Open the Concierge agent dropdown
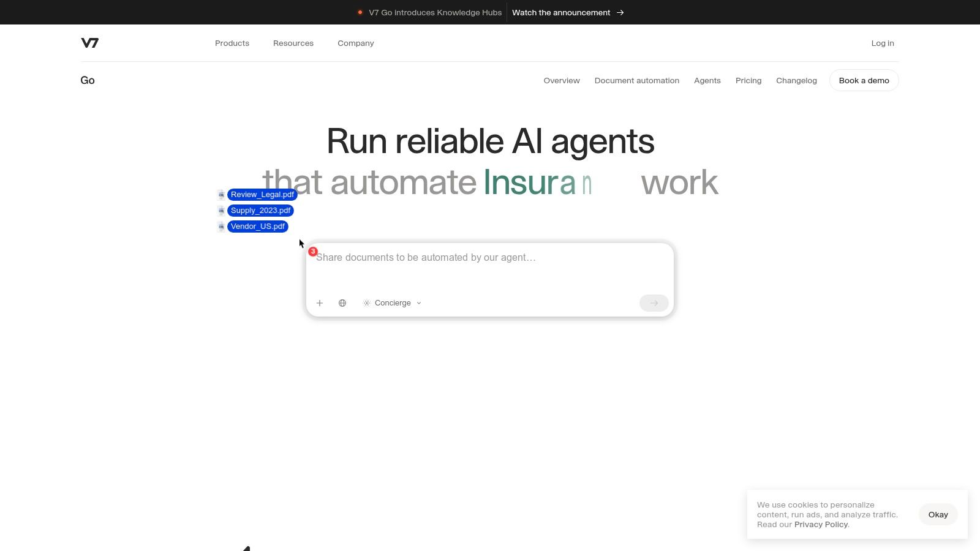The height and width of the screenshot is (551, 980). [392, 303]
